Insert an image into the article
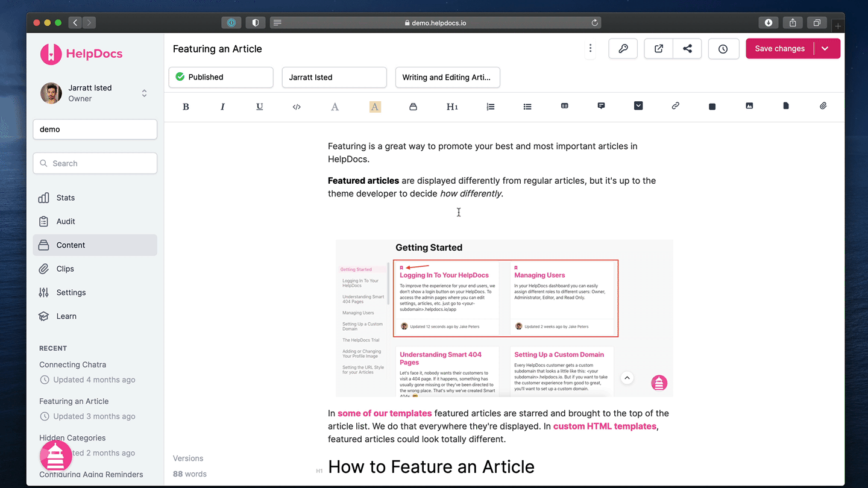Viewport: 868px width, 488px height. [749, 105]
